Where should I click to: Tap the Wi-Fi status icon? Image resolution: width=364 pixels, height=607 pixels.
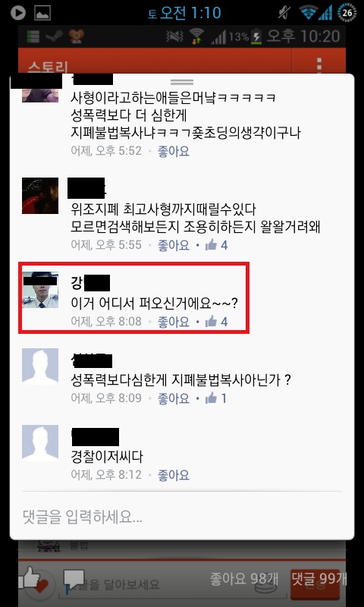coord(308,13)
